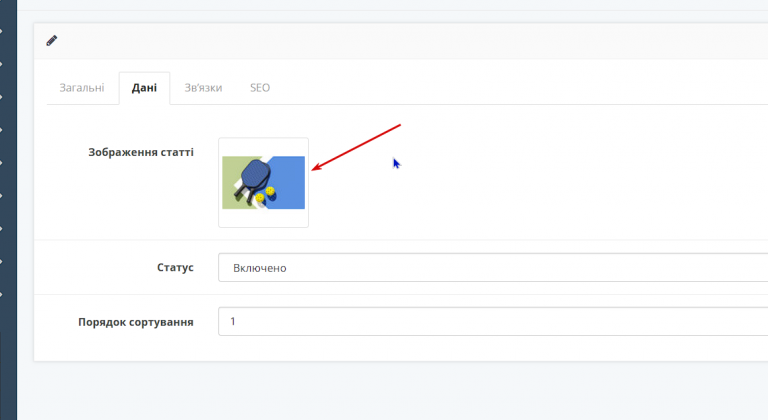Open the Зв'язки tab

pyautogui.click(x=203, y=88)
